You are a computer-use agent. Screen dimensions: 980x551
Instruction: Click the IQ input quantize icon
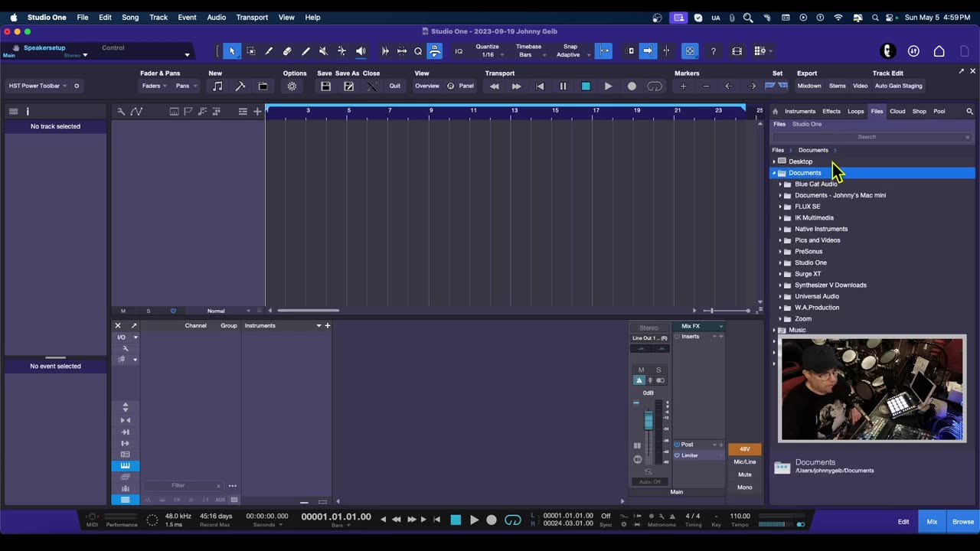point(459,51)
